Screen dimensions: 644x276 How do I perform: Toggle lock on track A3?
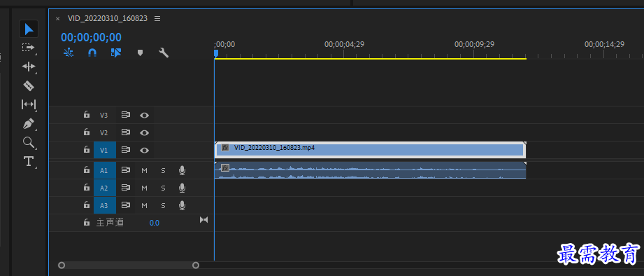pyautogui.click(x=86, y=205)
